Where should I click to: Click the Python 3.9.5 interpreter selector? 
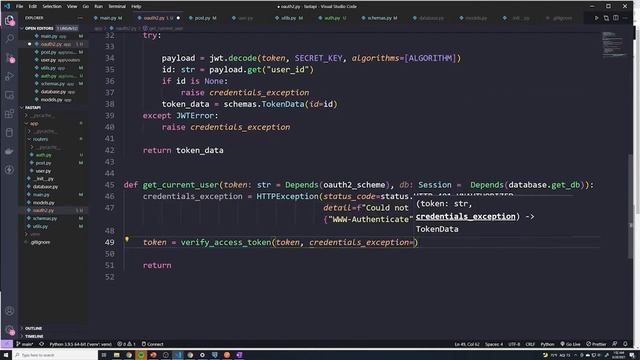tap(80, 344)
